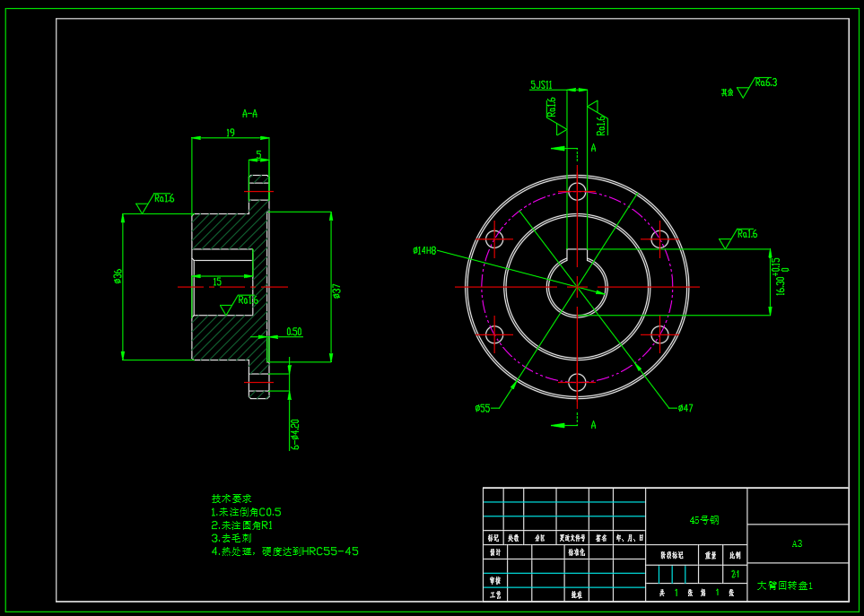Click the 19 width dimension
This screenshot has width=864, height=616.
[x=231, y=132]
